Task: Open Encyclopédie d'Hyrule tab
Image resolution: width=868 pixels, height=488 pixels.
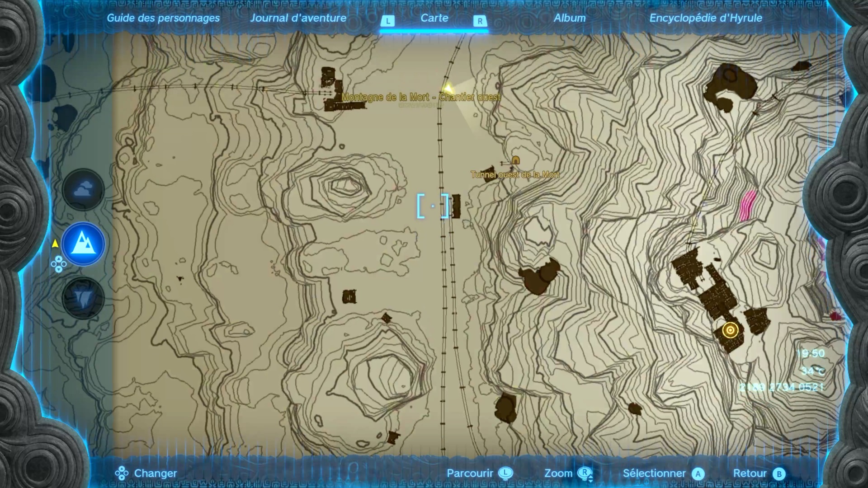Action: point(706,18)
